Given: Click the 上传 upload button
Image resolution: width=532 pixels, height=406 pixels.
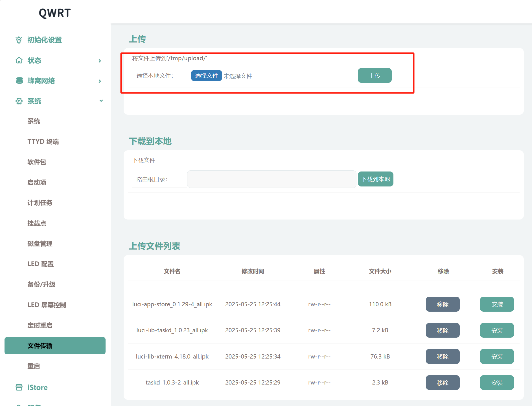Looking at the screenshot, I should point(375,75).
